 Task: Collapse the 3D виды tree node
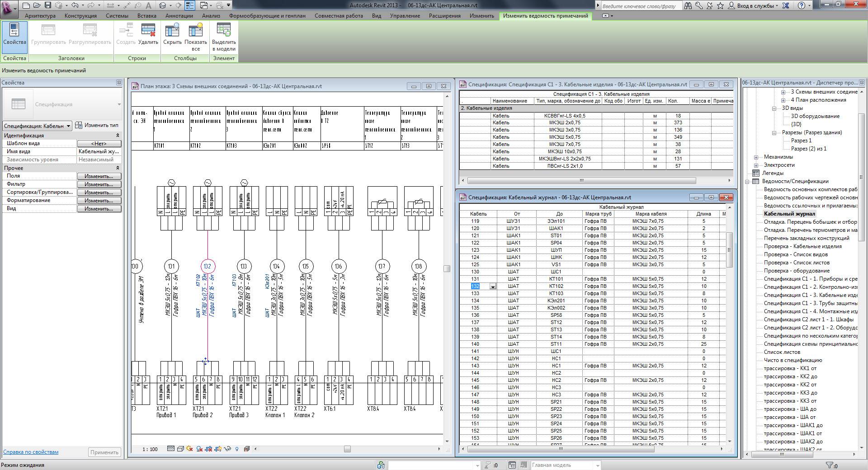tap(774, 108)
